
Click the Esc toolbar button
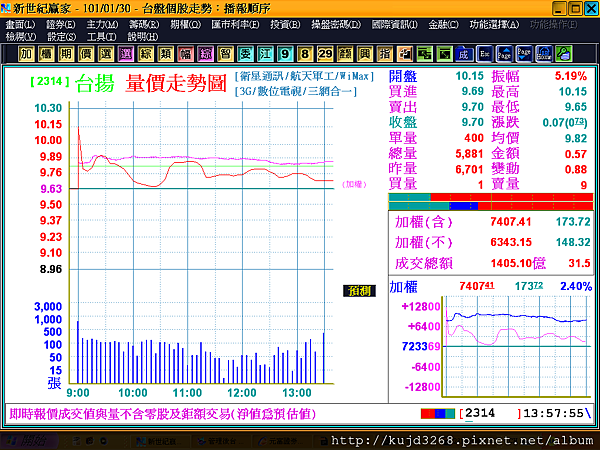click(x=484, y=54)
